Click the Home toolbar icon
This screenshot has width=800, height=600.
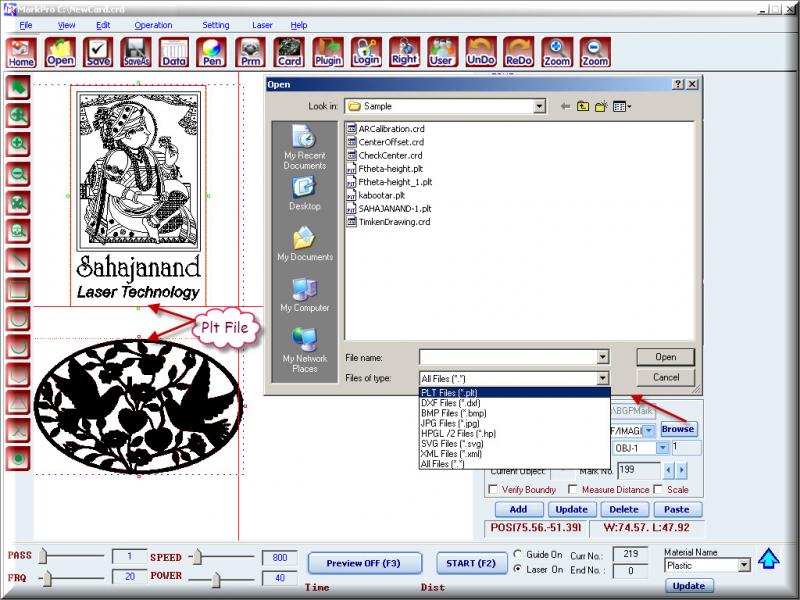pos(22,52)
